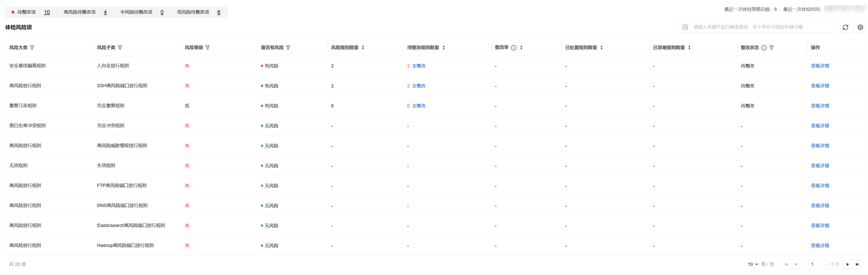
Task: Open the 10 条/页 page size dropdown
Action: 753,264
